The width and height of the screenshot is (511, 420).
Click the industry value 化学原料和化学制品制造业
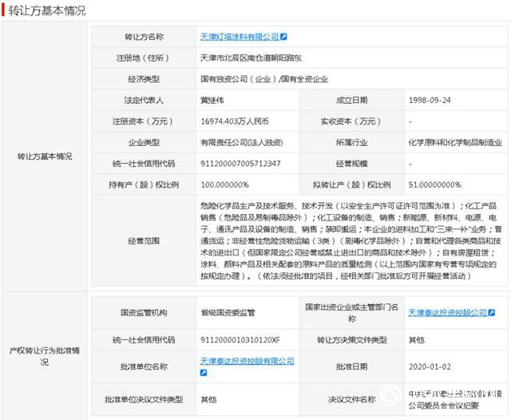[x=455, y=142]
